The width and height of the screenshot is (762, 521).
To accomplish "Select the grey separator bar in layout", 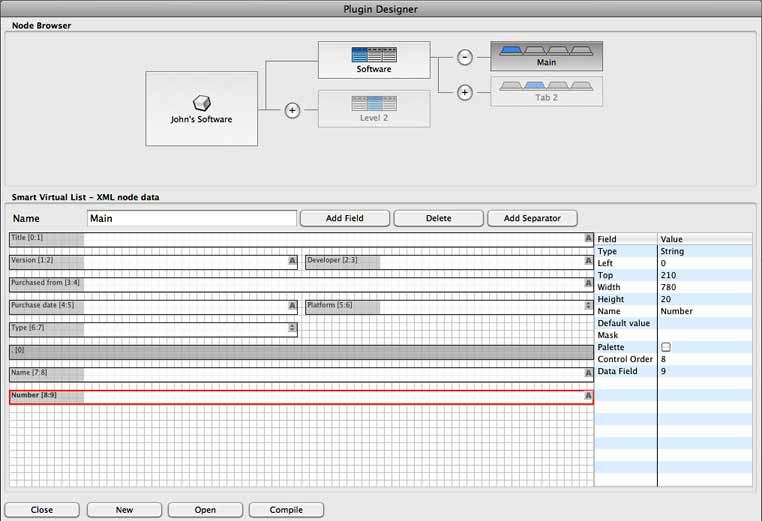I will click(300, 351).
